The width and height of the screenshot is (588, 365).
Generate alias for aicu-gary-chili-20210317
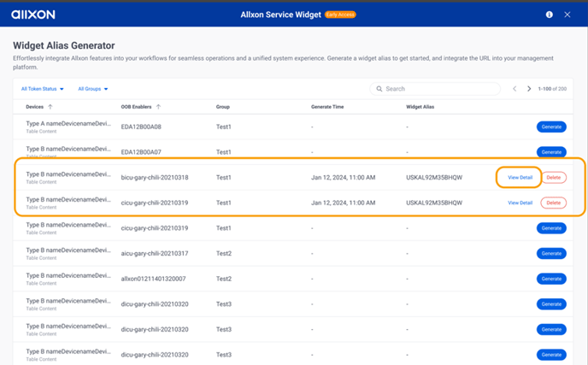pyautogui.click(x=551, y=254)
